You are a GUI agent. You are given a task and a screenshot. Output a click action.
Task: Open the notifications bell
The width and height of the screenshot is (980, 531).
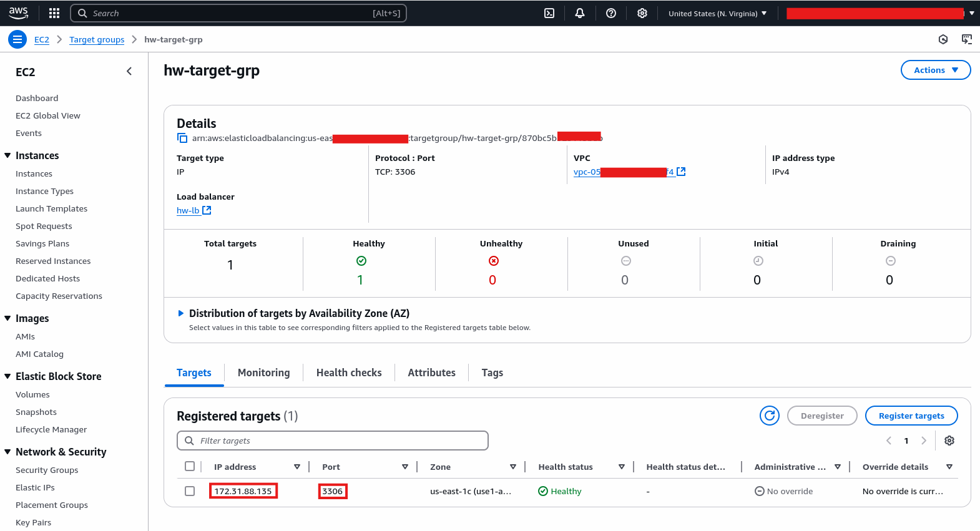point(580,13)
